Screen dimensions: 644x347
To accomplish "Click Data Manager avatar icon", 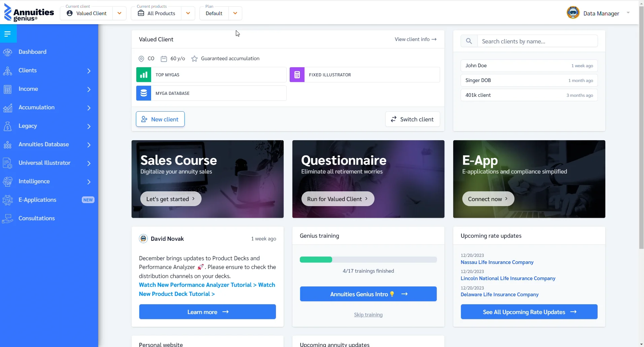I will (573, 13).
